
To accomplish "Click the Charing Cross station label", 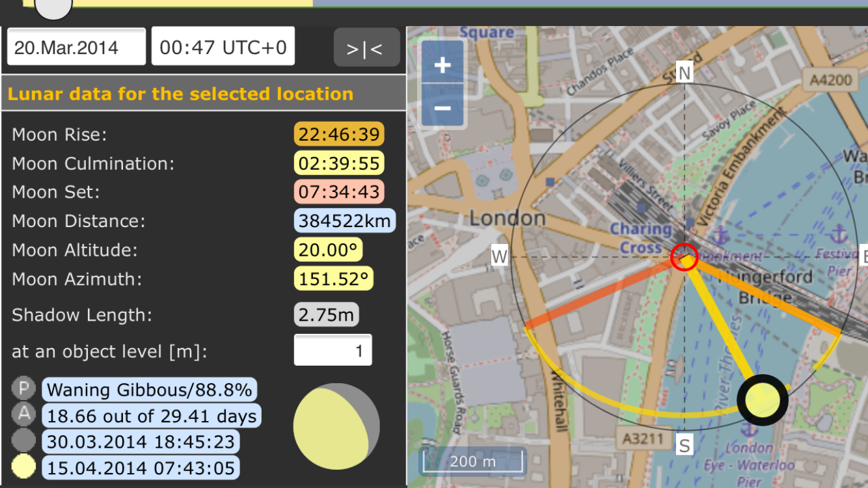I will pyautogui.click(x=641, y=238).
